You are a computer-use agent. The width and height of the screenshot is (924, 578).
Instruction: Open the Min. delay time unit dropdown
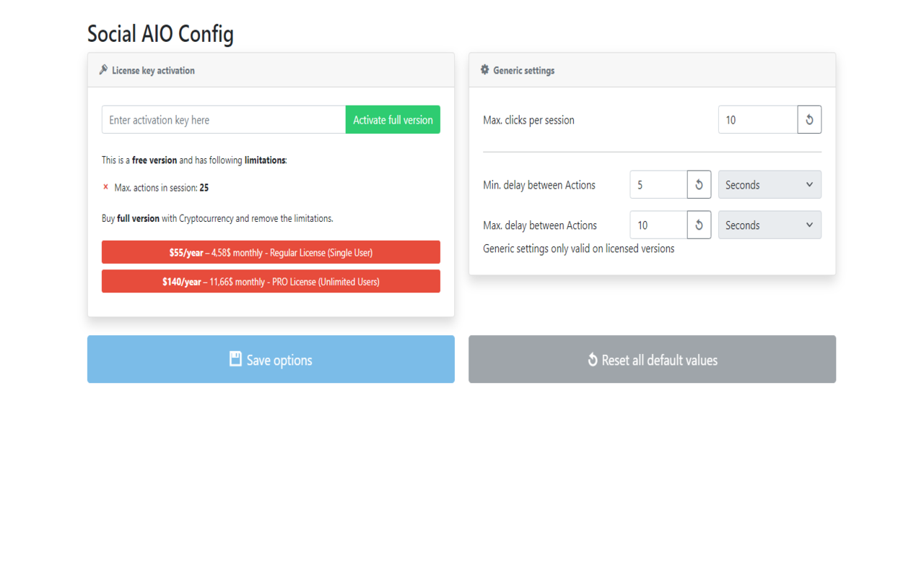[x=770, y=185]
